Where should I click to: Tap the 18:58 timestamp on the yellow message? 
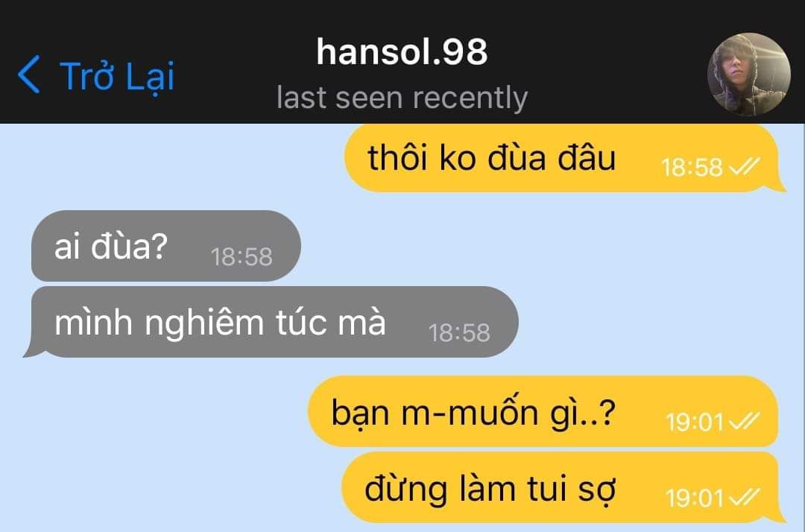pos(692,168)
